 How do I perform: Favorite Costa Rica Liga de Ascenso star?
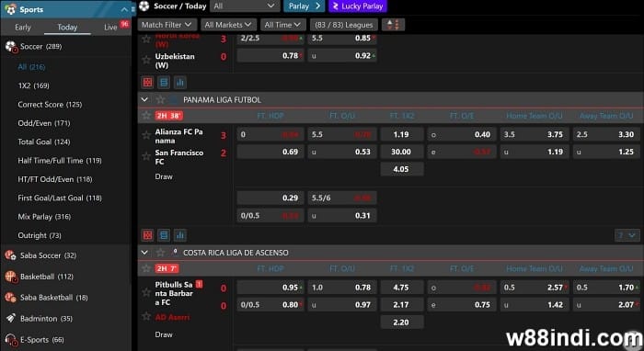click(x=161, y=253)
